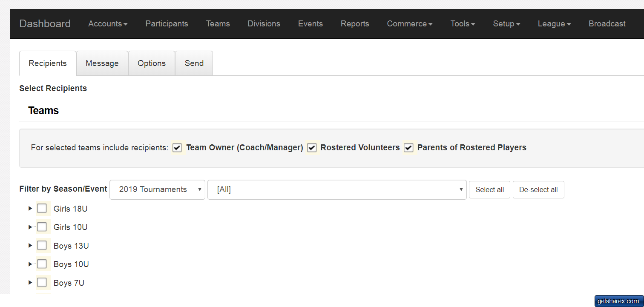This screenshot has height=307, width=644.
Task: Click the Girls 18U team label
Action: pos(70,209)
